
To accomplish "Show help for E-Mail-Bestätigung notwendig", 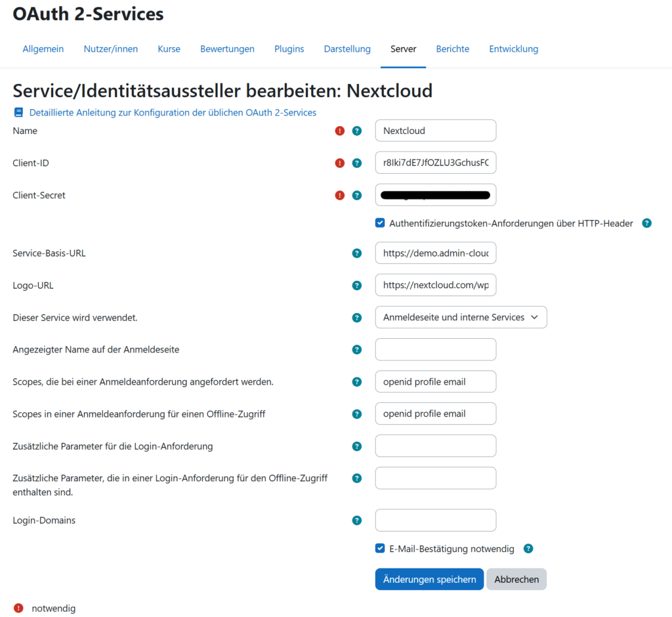I will 528,549.
